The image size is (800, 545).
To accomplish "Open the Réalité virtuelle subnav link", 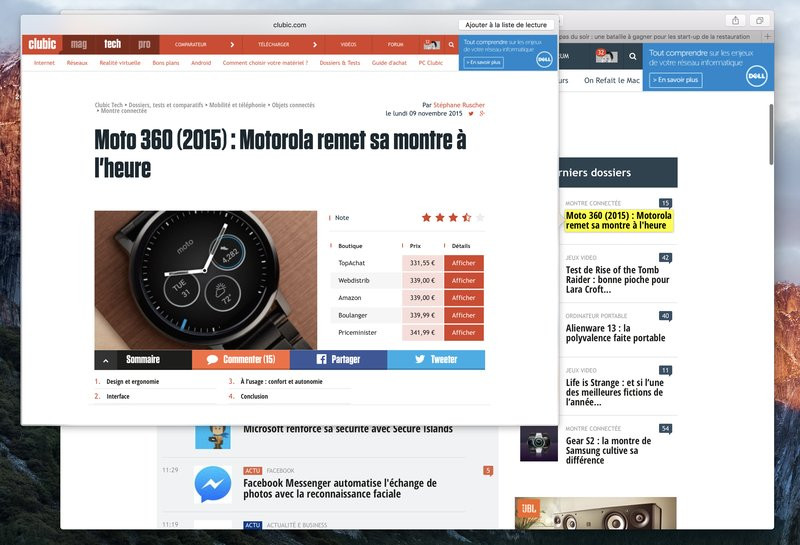I will [120, 63].
